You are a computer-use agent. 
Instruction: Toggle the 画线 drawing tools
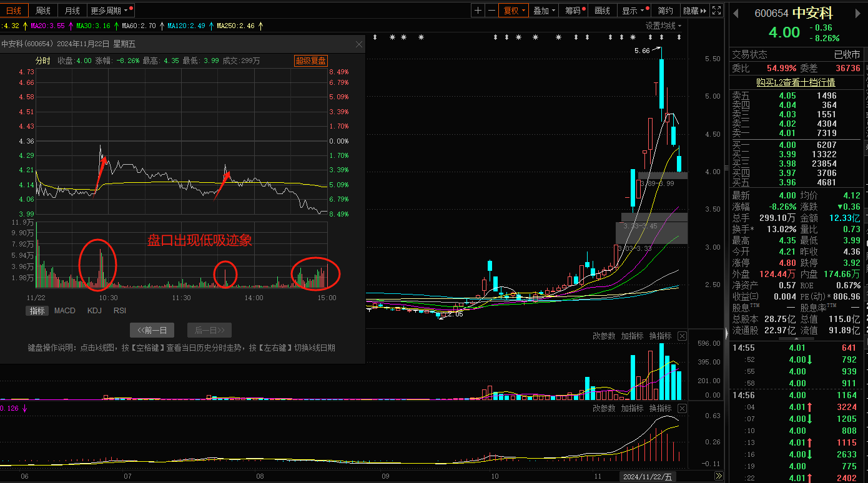[602, 11]
